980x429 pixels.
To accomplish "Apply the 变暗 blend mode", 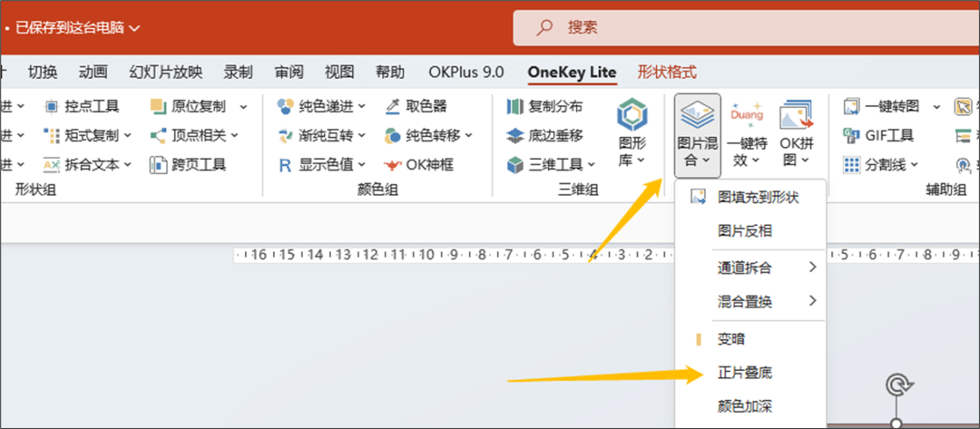I will 750,340.
